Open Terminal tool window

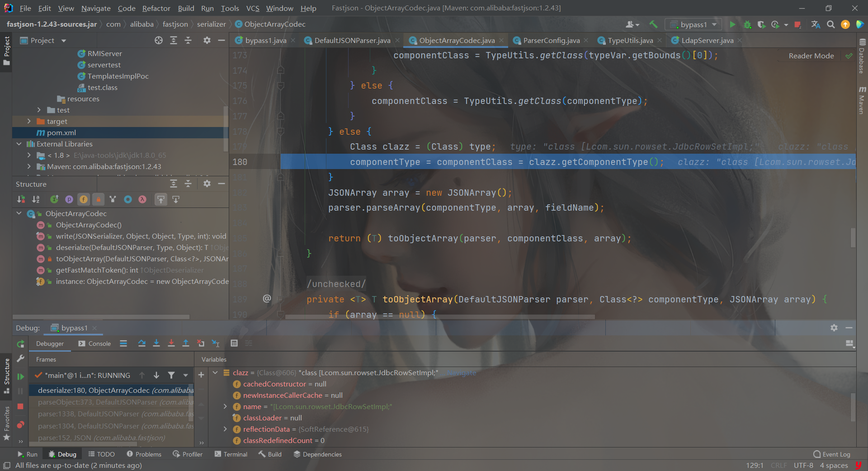pyautogui.click(x=231, y=454)
